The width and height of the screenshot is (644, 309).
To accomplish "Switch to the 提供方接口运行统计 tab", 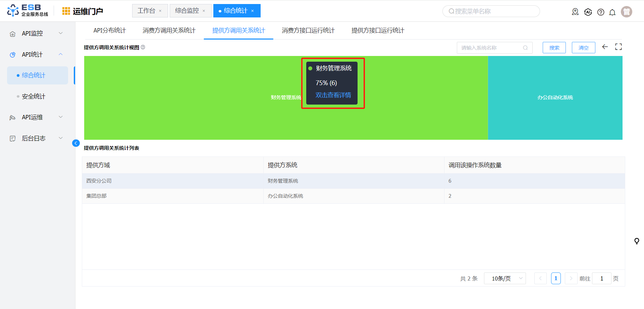I will pyautogui.click(x=378, y=30).
